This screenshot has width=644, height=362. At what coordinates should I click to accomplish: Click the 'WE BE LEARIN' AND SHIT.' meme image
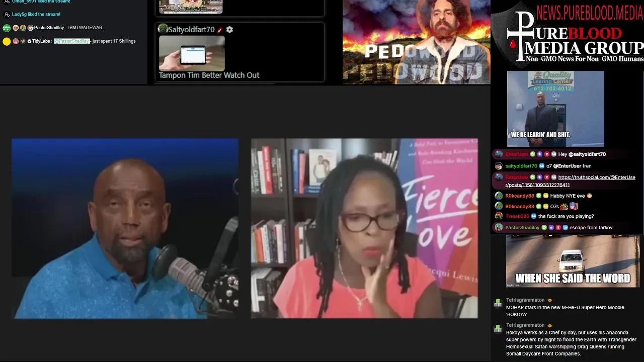pyautogui.click(x=555, y=109)
